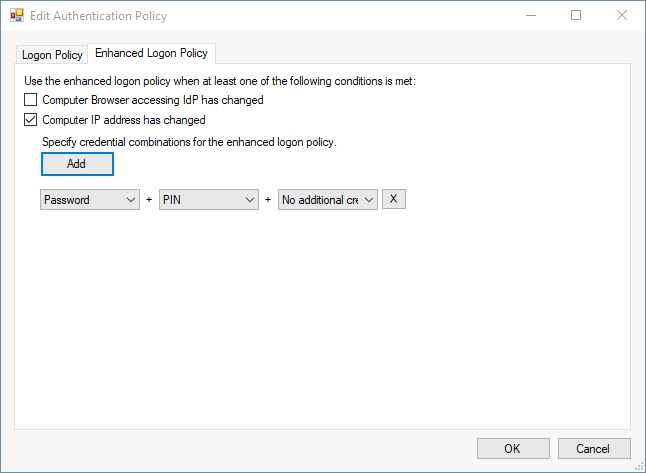The height and width of the screenshot is (473, 646).
Task: Close the dialog using title bar X
Action: pyautogui.click(x=622, y=16)
